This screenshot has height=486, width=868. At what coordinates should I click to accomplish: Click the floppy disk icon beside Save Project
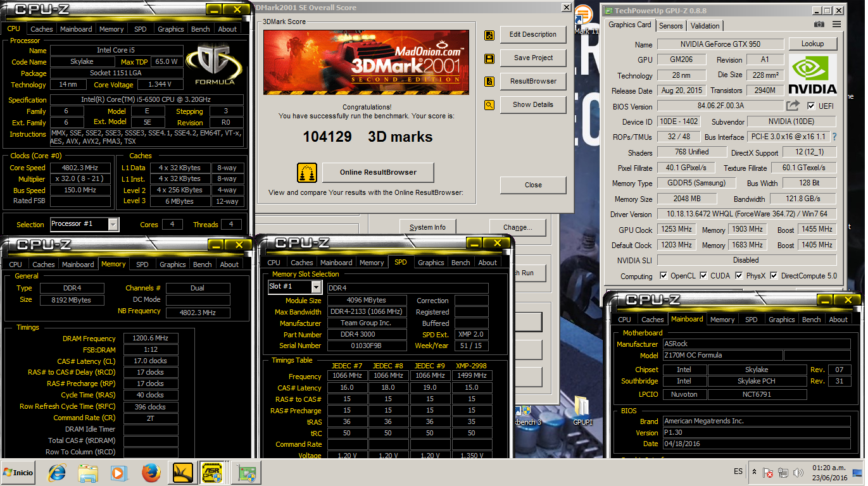coord(489,59)
